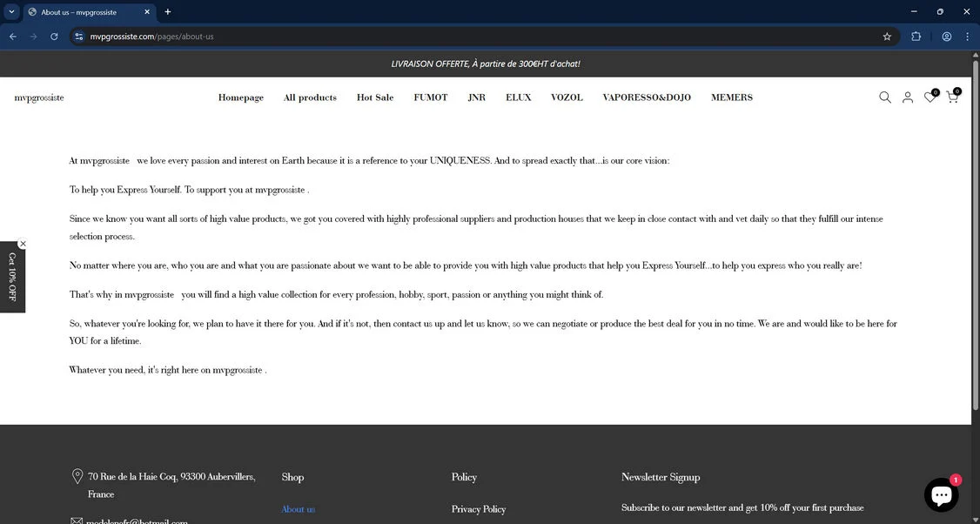Click the Policy footer heading

point(464,477)
